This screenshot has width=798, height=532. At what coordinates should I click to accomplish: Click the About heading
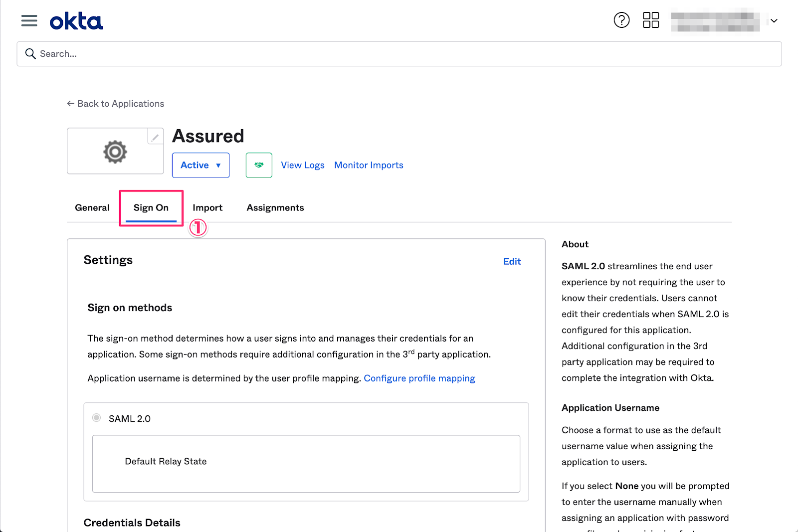(575, 244)
